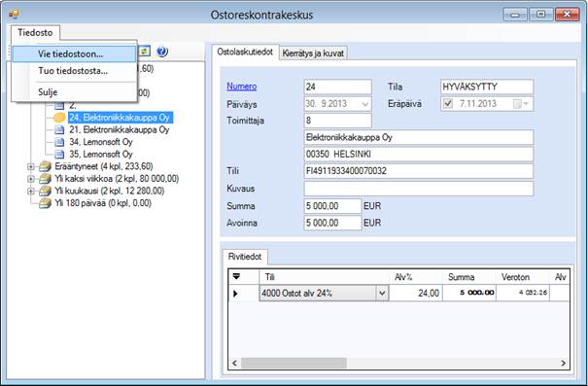
Task: Switch to Kierrätys ja kuvat tab
Action: (313, 53)
